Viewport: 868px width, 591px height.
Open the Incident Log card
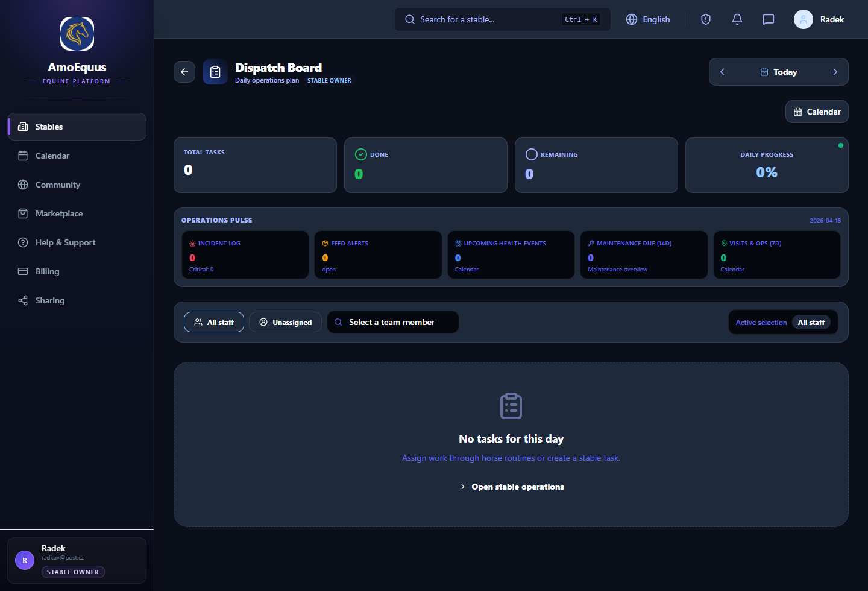(x=245, y=255)
